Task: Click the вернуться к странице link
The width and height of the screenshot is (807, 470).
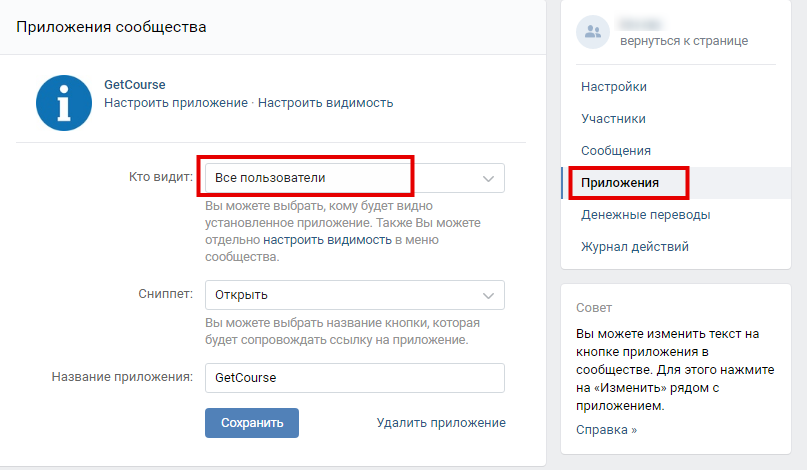Action: tap(684, 41)
